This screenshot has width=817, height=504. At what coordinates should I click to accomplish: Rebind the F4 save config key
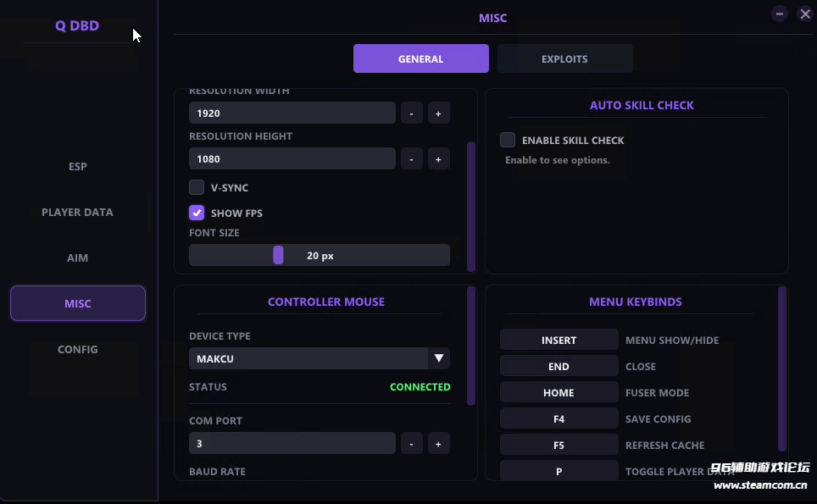pyautogui.click(x=559, y=418)
